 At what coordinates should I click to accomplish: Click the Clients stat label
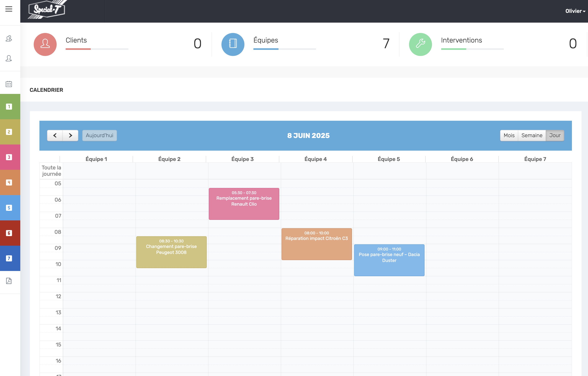point(76,40)
